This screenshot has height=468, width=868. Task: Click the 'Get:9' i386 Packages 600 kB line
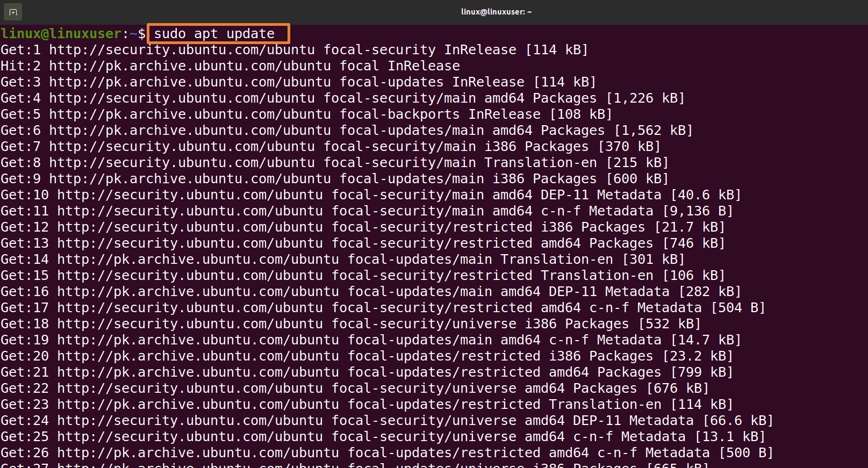[335, 179]
